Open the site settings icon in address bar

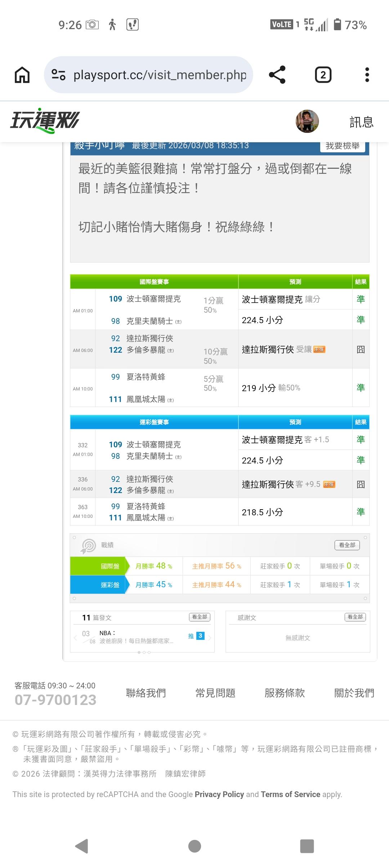tap(59, 75)
